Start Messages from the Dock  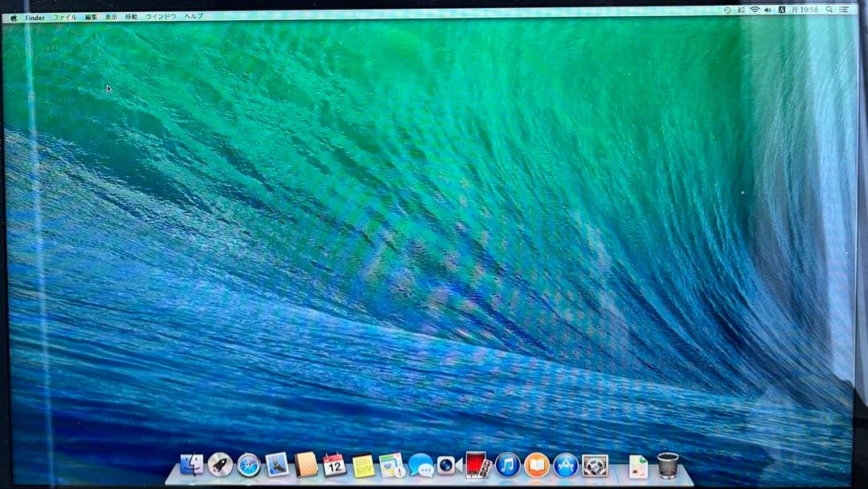[421, 465]
